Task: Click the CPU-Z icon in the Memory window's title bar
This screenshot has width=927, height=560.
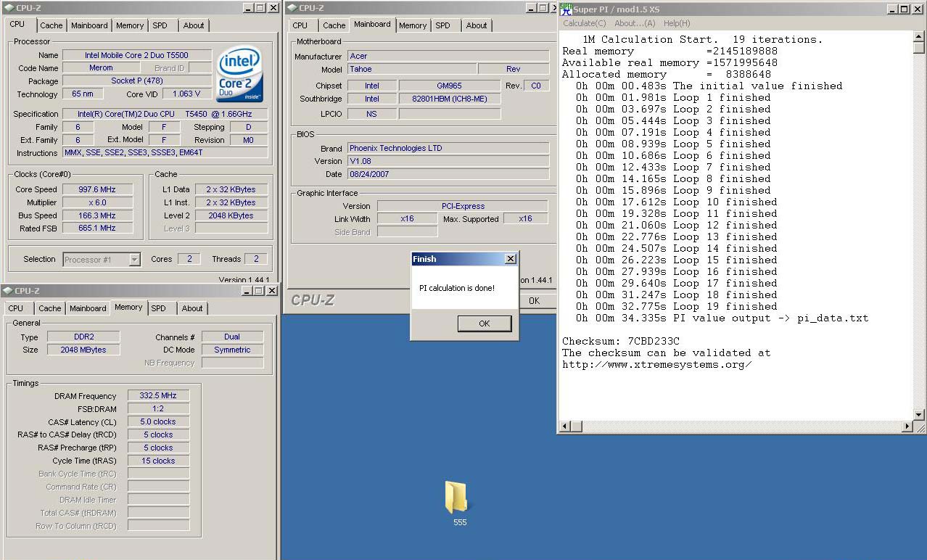Action: [7, 291]
